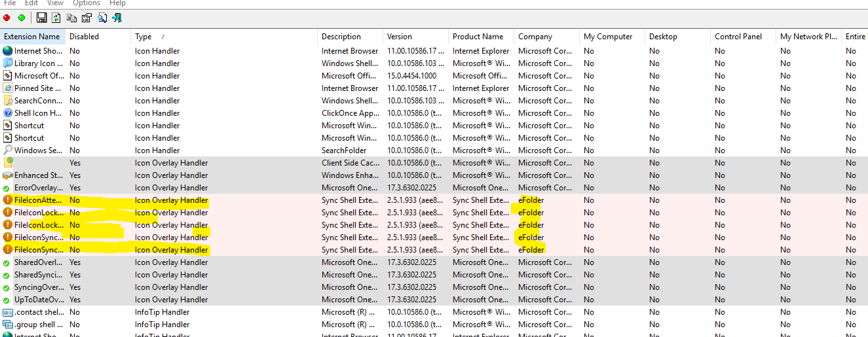This screenshot has height=337, width=868.
Task: Select the SearchConn... extension icon
Action: 8,101
